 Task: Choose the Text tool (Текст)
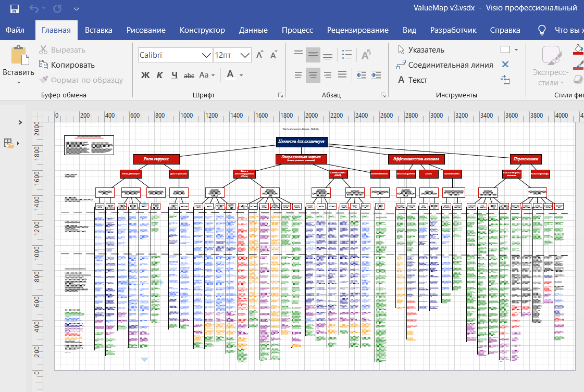pos(413,80)
